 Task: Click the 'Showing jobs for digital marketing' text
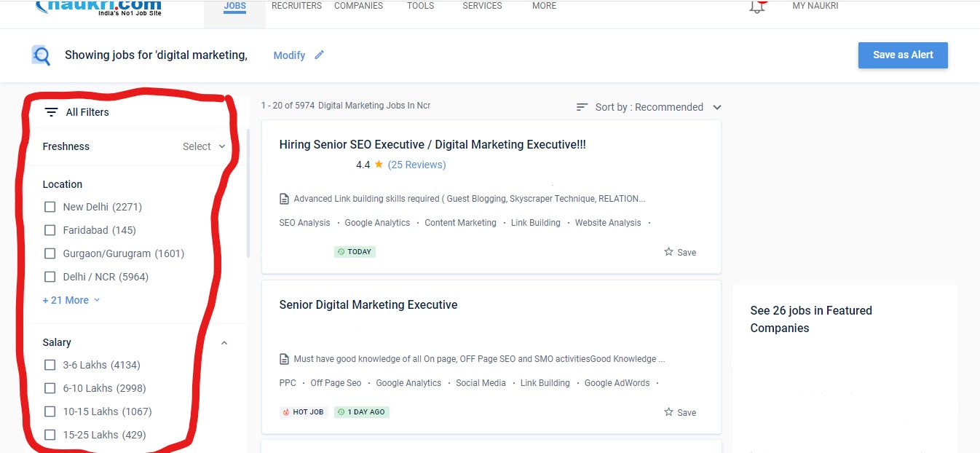156,55
